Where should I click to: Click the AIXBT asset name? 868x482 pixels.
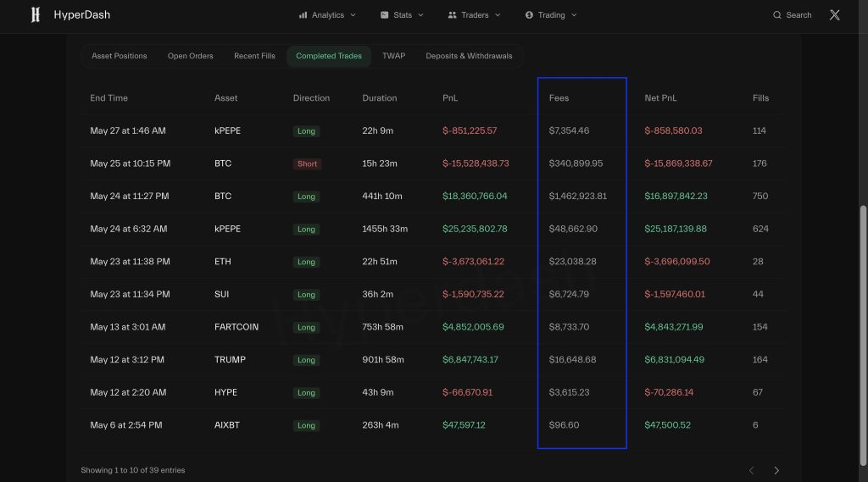227,425
